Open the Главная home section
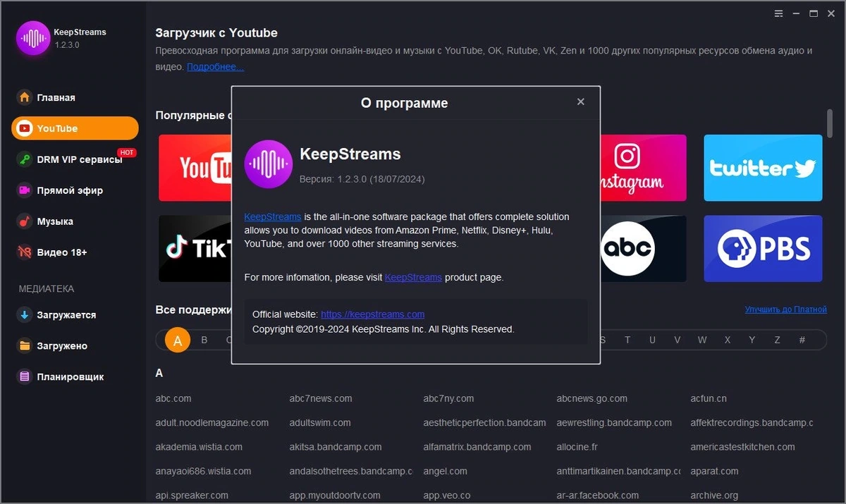Viewport: 846px width, 504px height. point(75,97)
